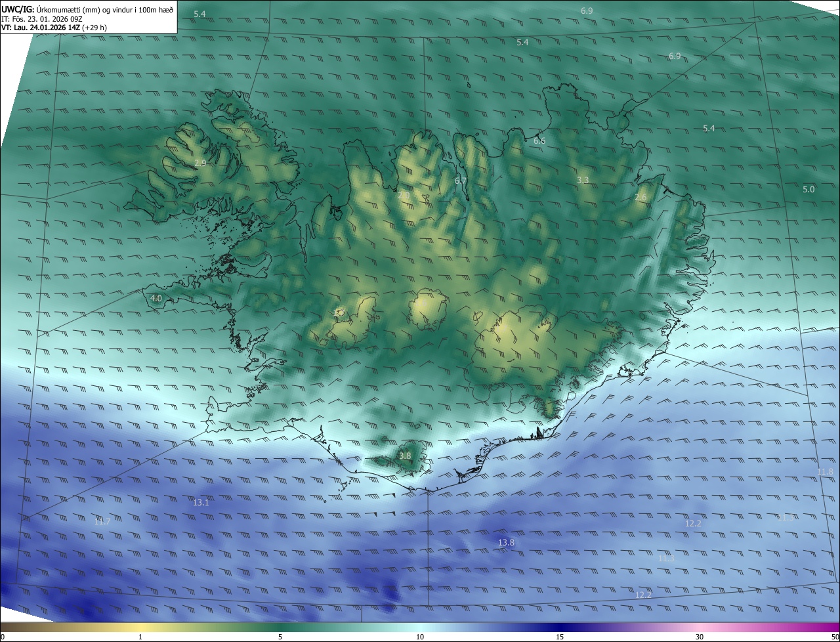Select the VT: Lau. 24.01.2026 14Z line

55,28
